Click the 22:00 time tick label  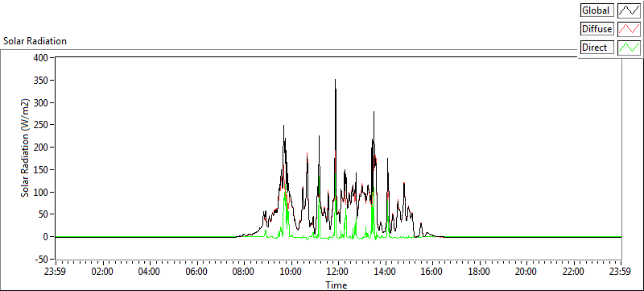click(574, 272)
